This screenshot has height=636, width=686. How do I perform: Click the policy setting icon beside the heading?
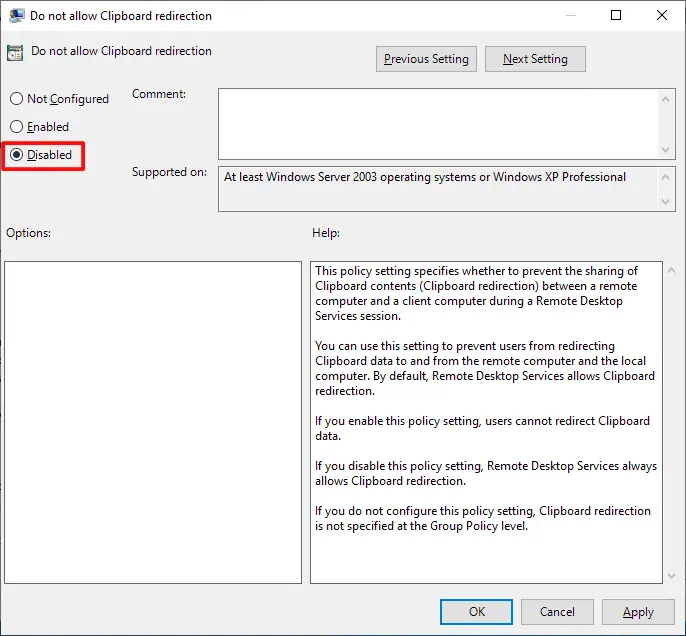pos(16,53)
